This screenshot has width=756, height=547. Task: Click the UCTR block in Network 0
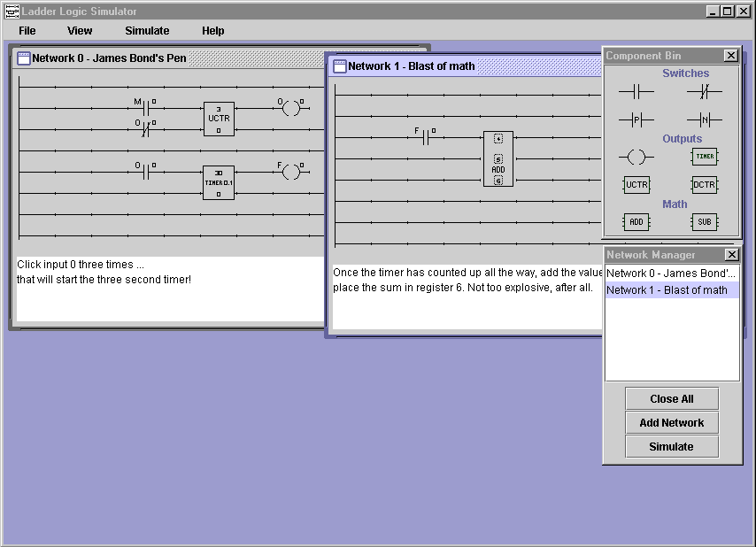(x=219, y=119)
